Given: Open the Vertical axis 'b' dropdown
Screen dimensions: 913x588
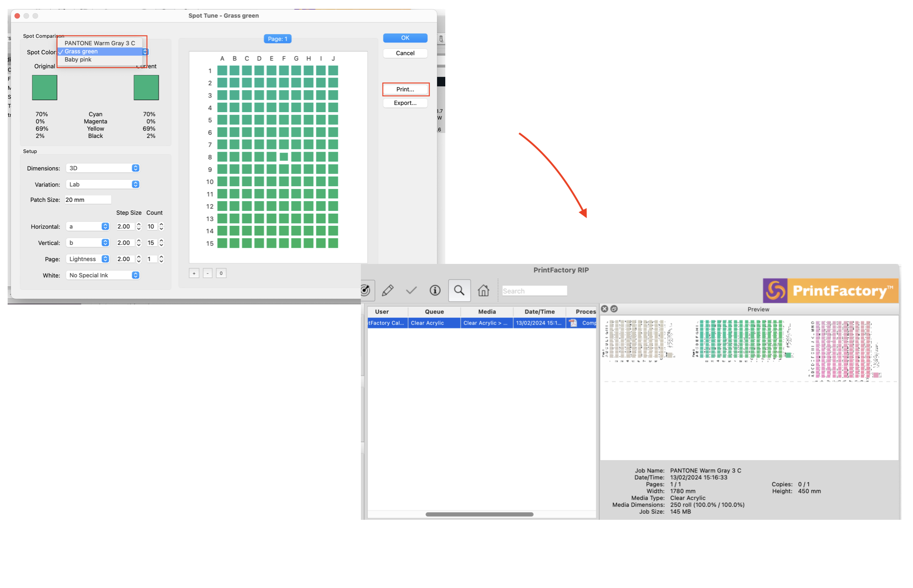Looking at the screenshot, I should [x=88, y=242].
